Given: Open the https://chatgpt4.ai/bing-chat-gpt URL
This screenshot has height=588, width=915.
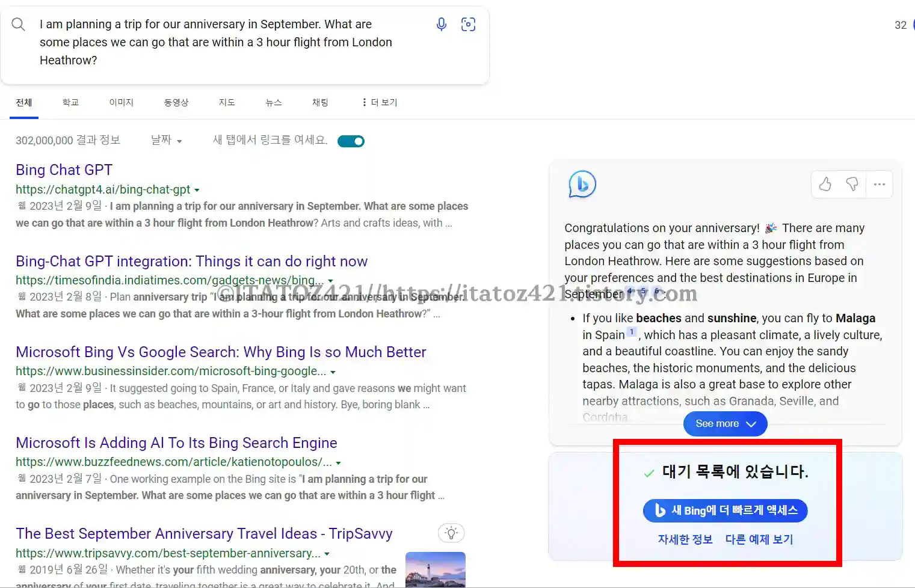Looking at the screenshot, I should [103, 189].
